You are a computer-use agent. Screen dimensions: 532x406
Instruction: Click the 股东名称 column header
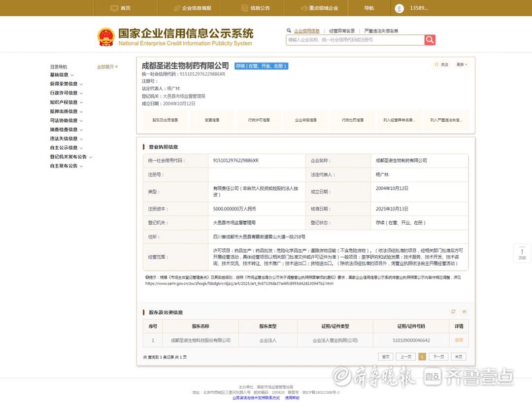tap(200, 326)
